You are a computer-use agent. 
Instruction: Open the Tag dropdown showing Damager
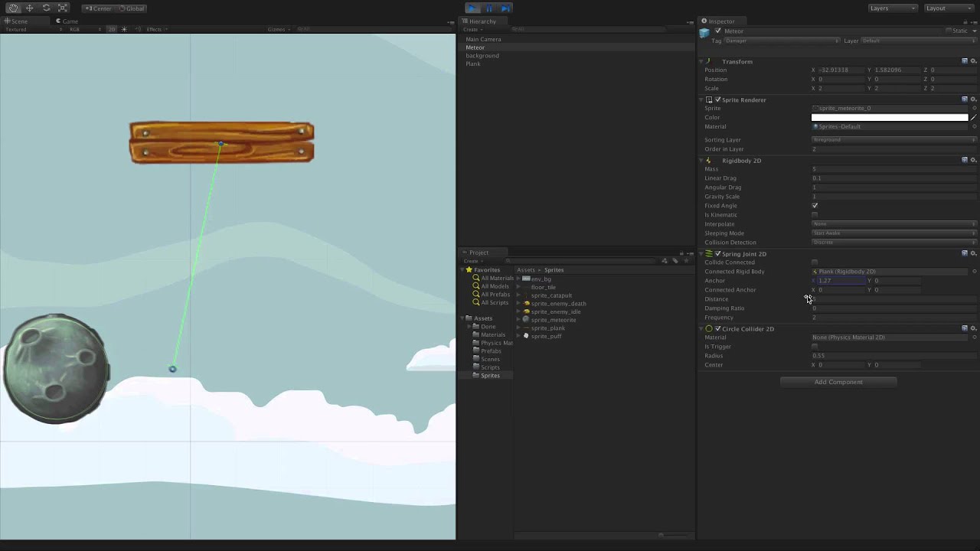tap(781, 41)
